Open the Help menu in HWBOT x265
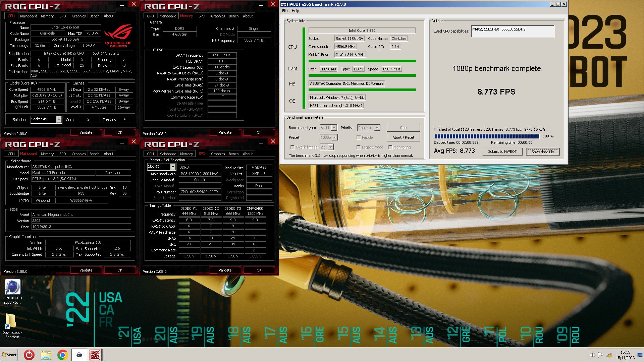The image size is (644, 362). 295,11
